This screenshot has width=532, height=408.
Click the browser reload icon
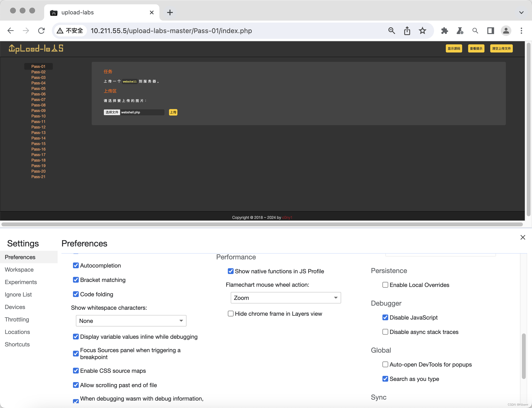(x=42, y=31)
